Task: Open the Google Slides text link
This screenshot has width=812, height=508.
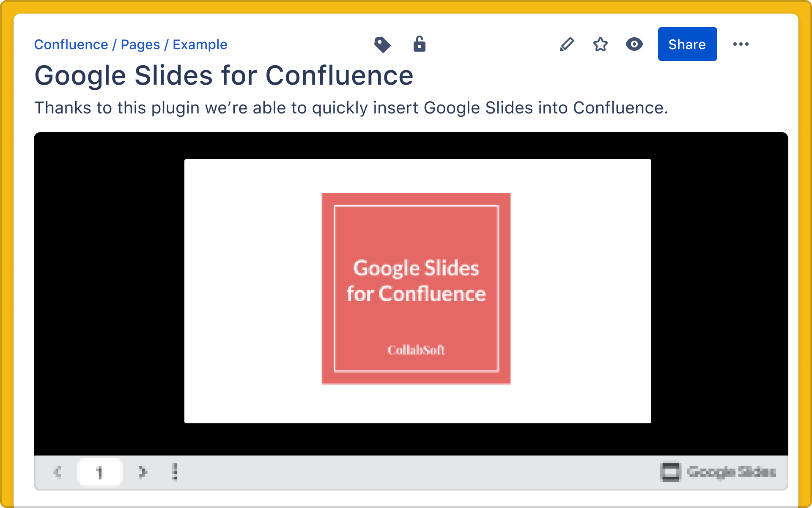Action: click(x=731, y=472)
